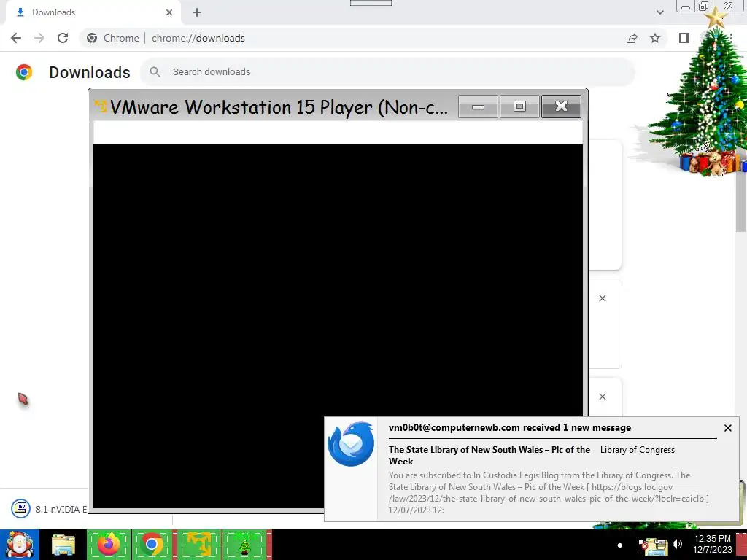Switch to VMware Player taskbar icon

(x=199, y=544)
